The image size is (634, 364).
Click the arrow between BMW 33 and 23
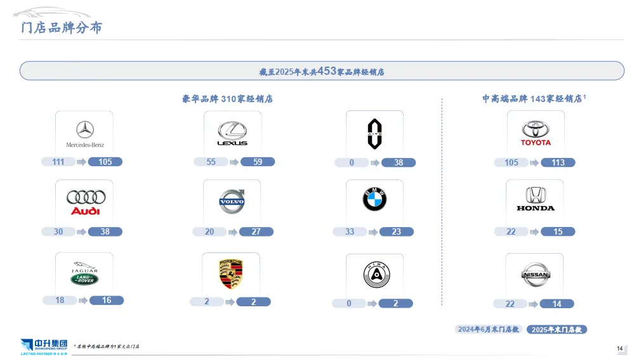coord(373,232)
